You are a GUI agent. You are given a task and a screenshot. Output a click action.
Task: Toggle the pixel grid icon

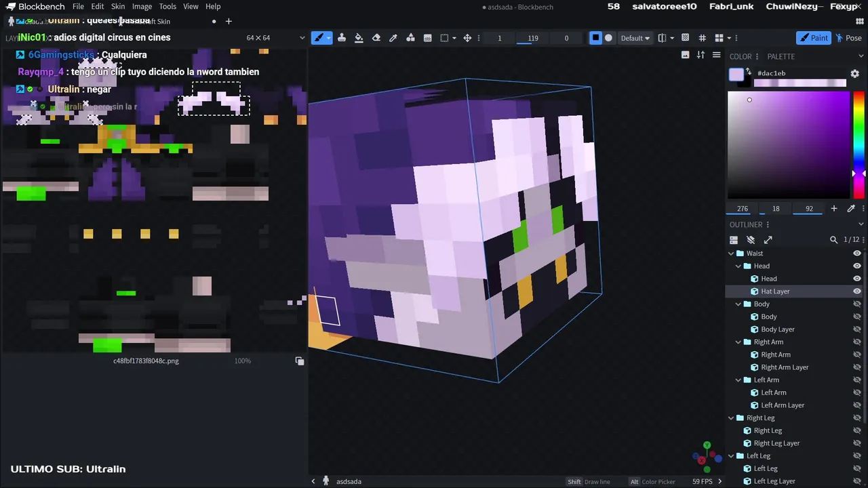point(703,38)
